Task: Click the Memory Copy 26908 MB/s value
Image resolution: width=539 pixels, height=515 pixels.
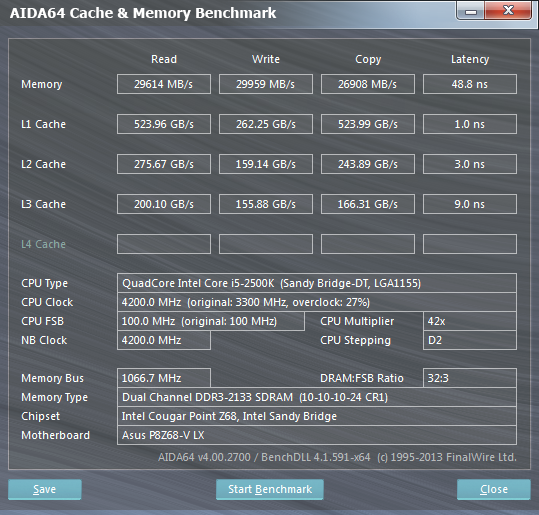Action: point(368,84)
